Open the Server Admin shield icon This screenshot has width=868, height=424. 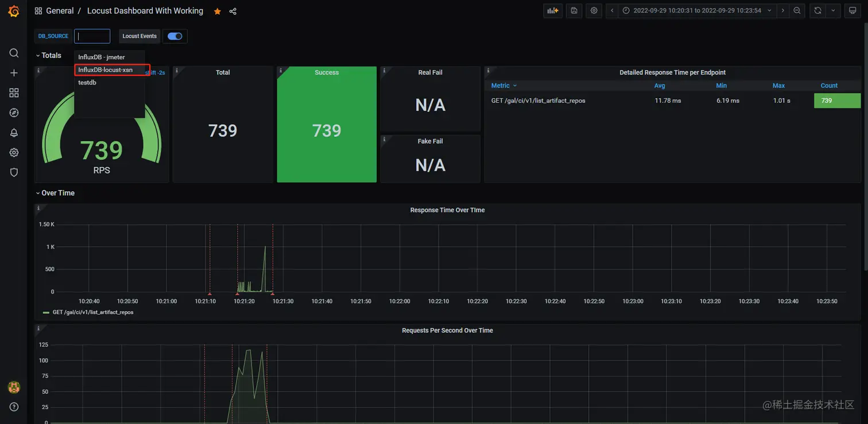click(x=14, y=172)
